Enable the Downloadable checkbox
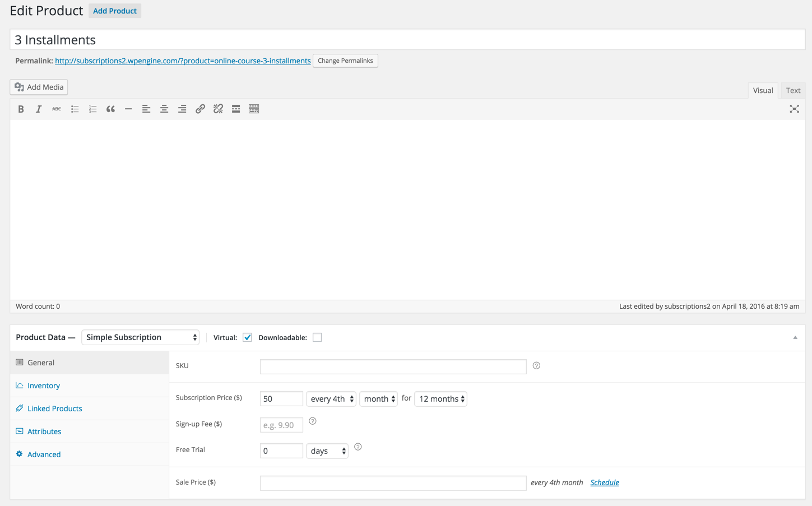This screenshot has height=506, width=812. (x=317, y=337)
